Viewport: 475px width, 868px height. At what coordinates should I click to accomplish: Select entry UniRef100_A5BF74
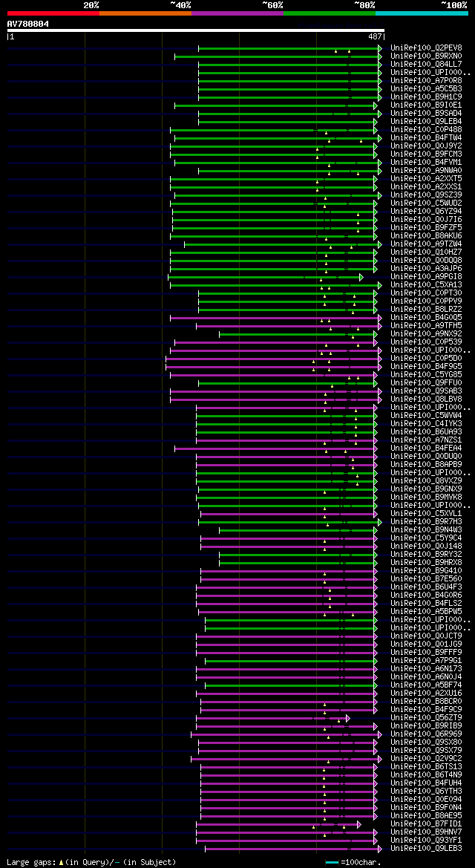[426, 685]
